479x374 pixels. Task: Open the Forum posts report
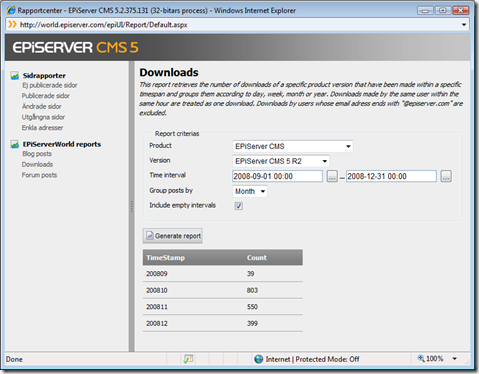(39, 175)
